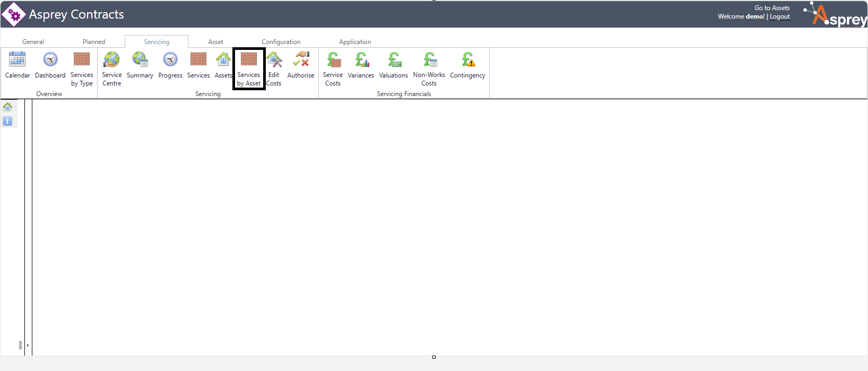Screen dimensions: 868x371
Task: Click the Dashboard clock icon
Action: click(50, 59)
